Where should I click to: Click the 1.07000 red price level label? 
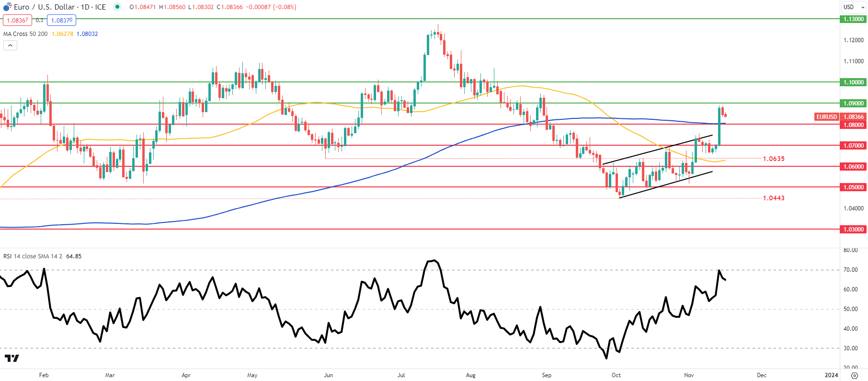(854, 146)
